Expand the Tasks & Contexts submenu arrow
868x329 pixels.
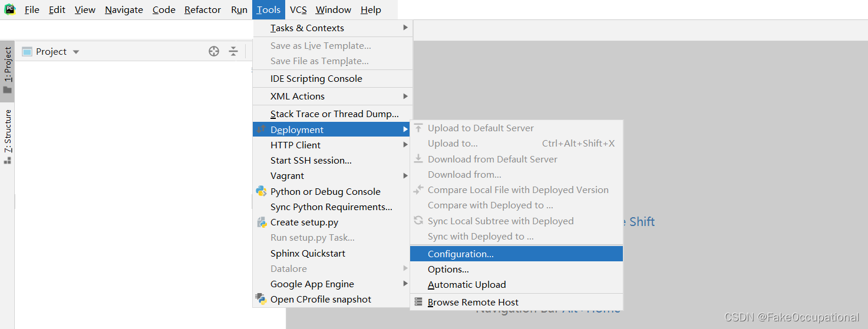405,28
